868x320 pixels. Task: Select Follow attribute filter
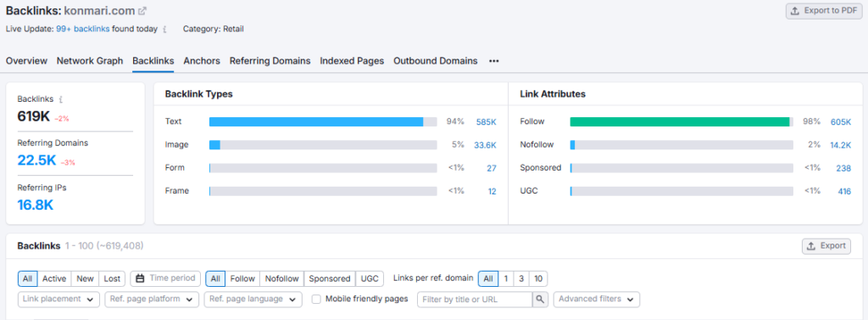pyautogui.click(x=242, y=278)
